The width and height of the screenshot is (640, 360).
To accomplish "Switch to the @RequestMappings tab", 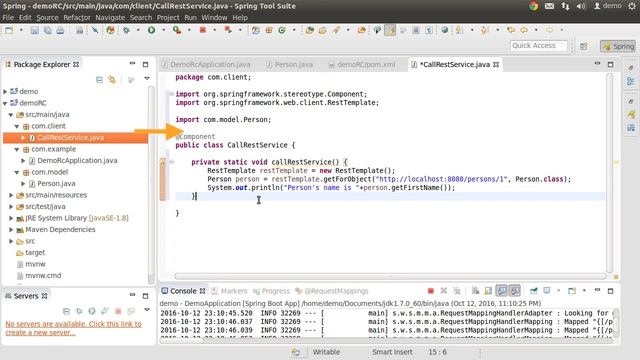I will click(331, 291).
